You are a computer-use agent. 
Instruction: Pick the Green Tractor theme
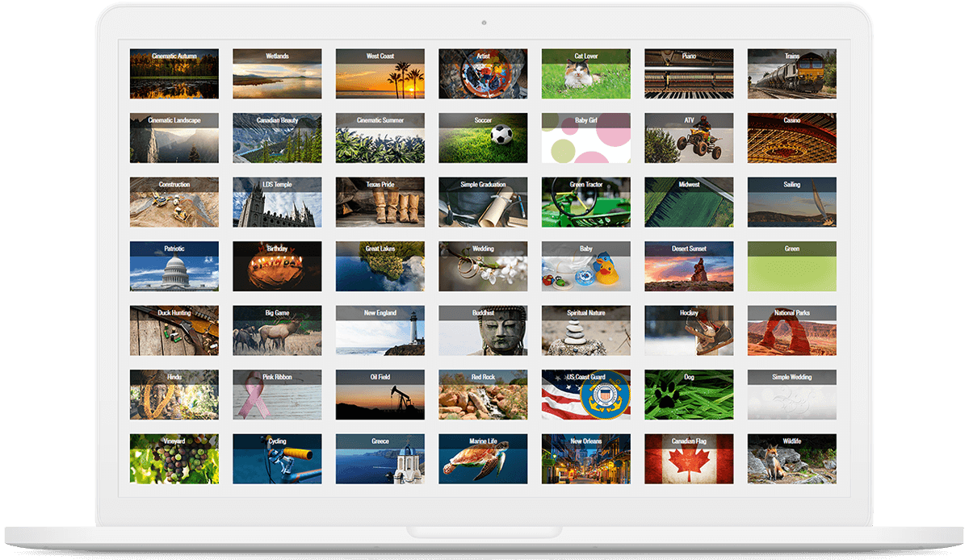[585, 202]
